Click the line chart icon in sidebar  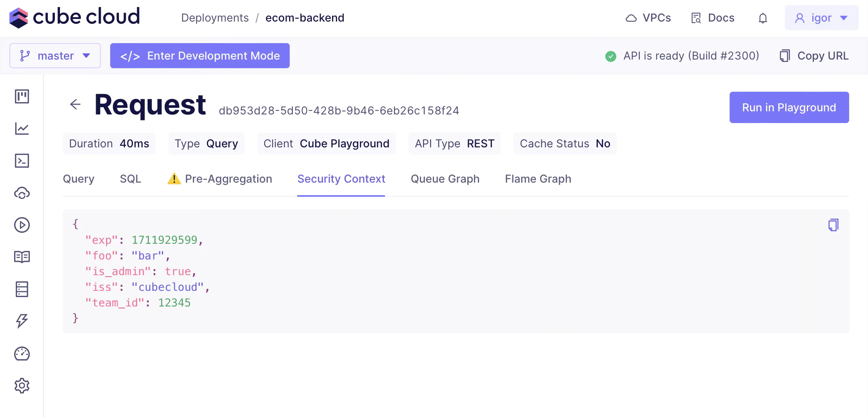coord(22,129)
